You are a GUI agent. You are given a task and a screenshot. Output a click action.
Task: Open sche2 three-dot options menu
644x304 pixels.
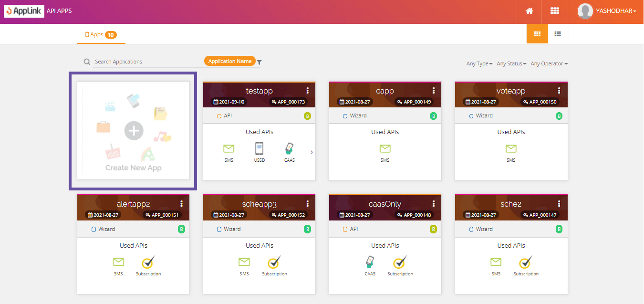pyautogui.click(x=560, y=204)
